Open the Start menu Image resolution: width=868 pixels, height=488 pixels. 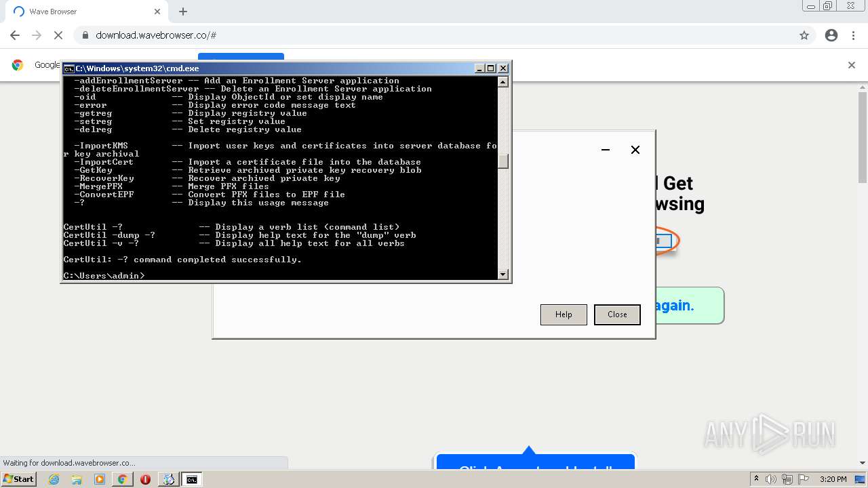(19, 479)
